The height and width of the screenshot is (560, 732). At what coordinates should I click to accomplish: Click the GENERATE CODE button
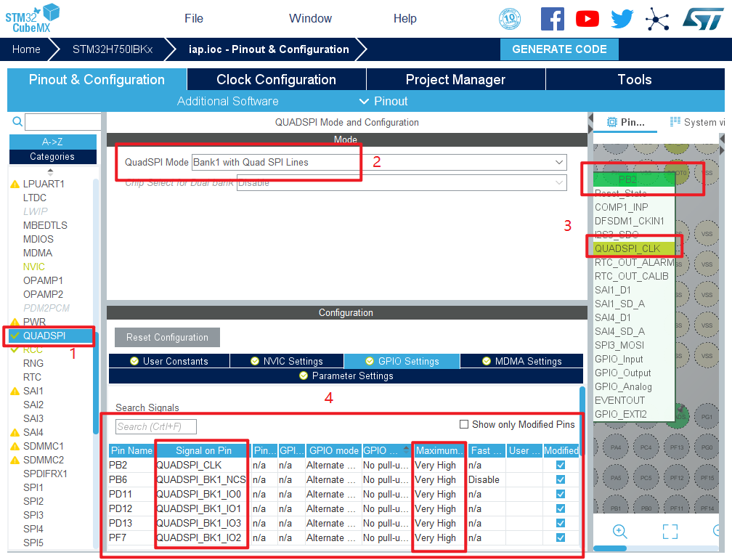pyautogui.click(x=559, y=49)
